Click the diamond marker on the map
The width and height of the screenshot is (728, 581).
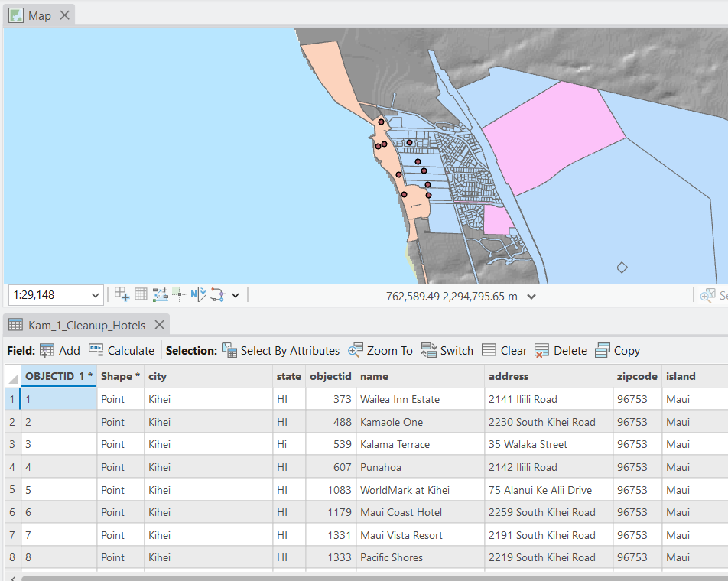click(622, 268)
